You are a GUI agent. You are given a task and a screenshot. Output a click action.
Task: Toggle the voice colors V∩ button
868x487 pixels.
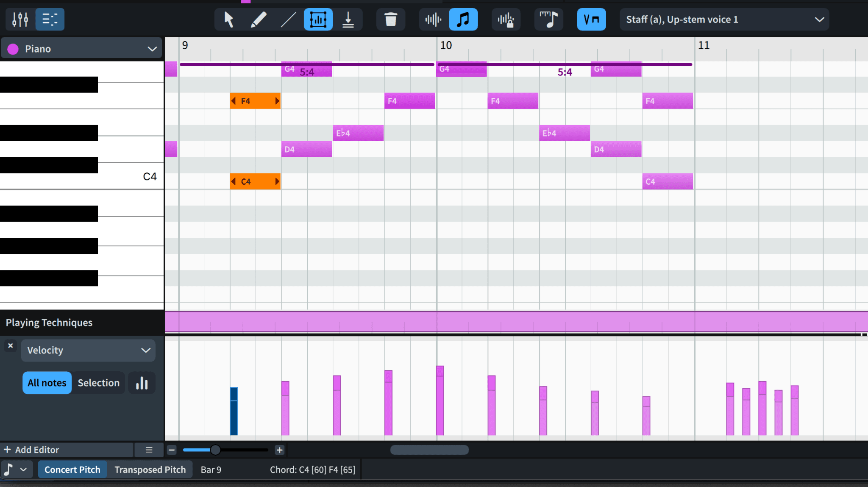(591, 19)
